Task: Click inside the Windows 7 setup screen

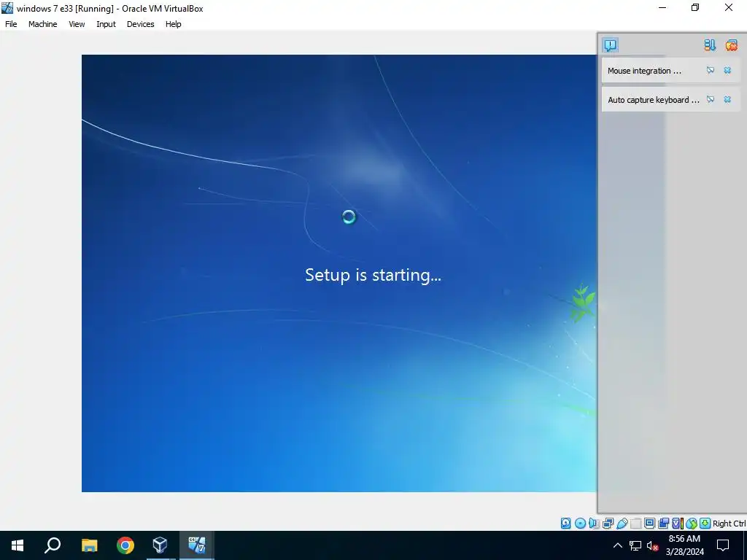Action: (338, 273)
